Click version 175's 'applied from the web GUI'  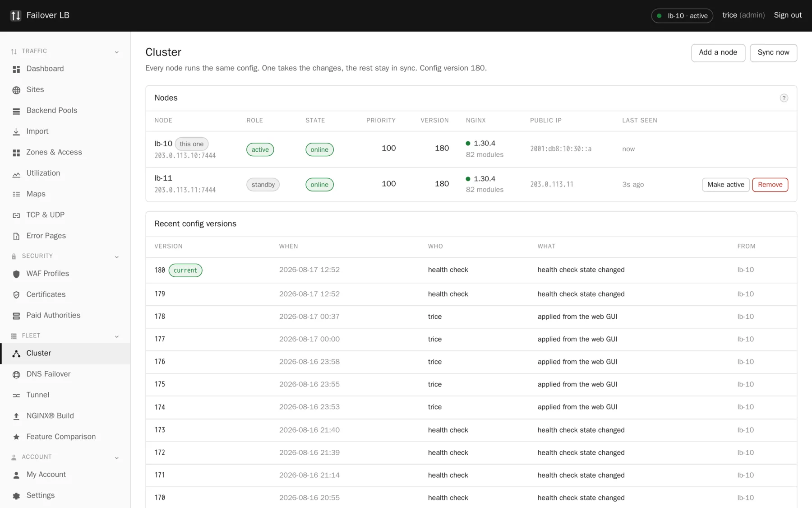point(577,384)
